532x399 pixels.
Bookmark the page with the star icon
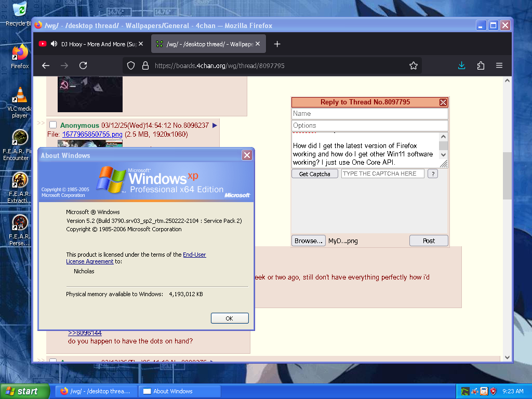pos(413,65)
